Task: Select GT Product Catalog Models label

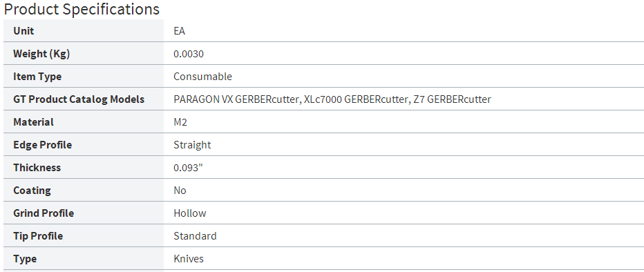Action: pos(79,99)
